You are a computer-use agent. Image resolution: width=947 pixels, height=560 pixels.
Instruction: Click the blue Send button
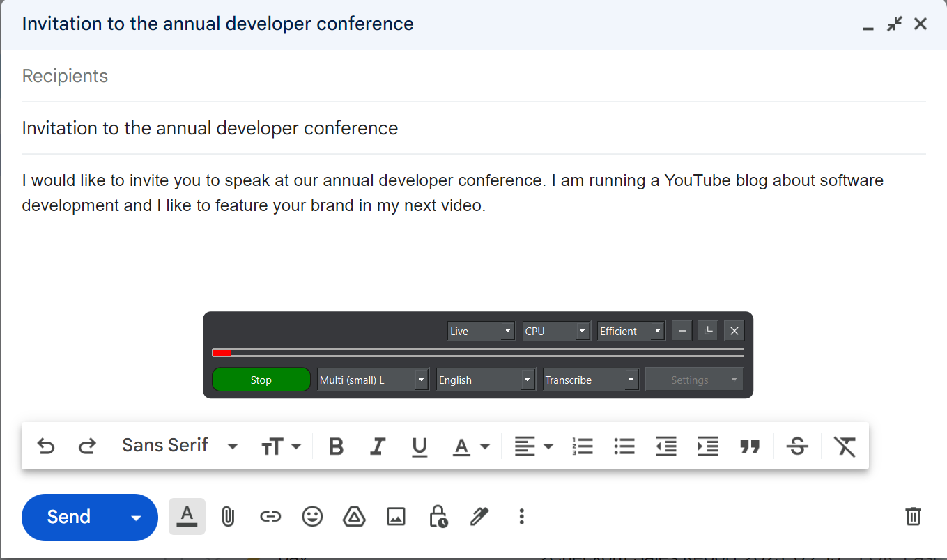tap(68, 517)
